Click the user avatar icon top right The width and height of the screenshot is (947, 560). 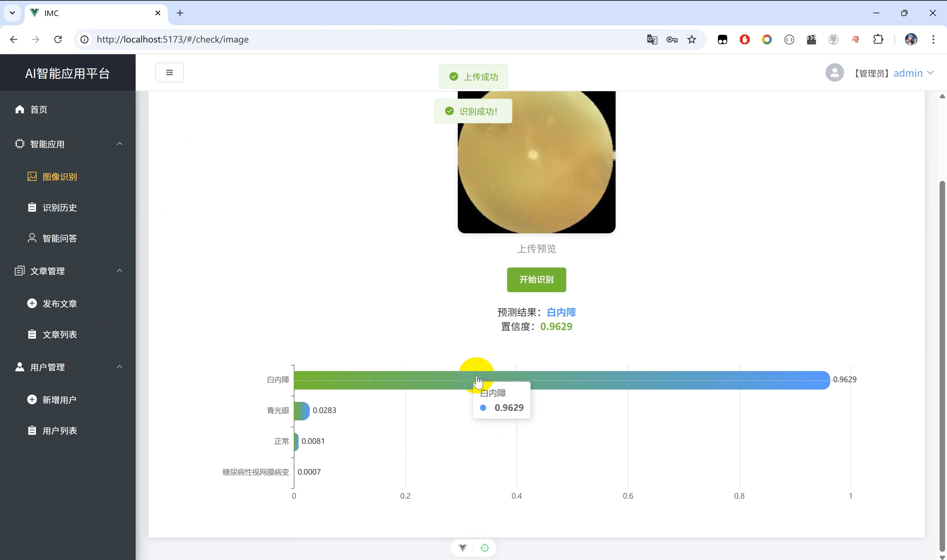click(x=834, y=72)
